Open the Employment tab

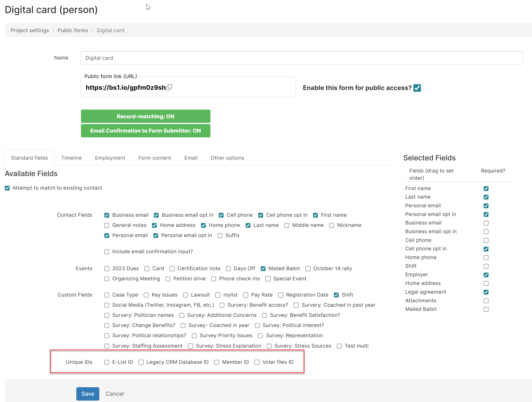tap(110, 158)
